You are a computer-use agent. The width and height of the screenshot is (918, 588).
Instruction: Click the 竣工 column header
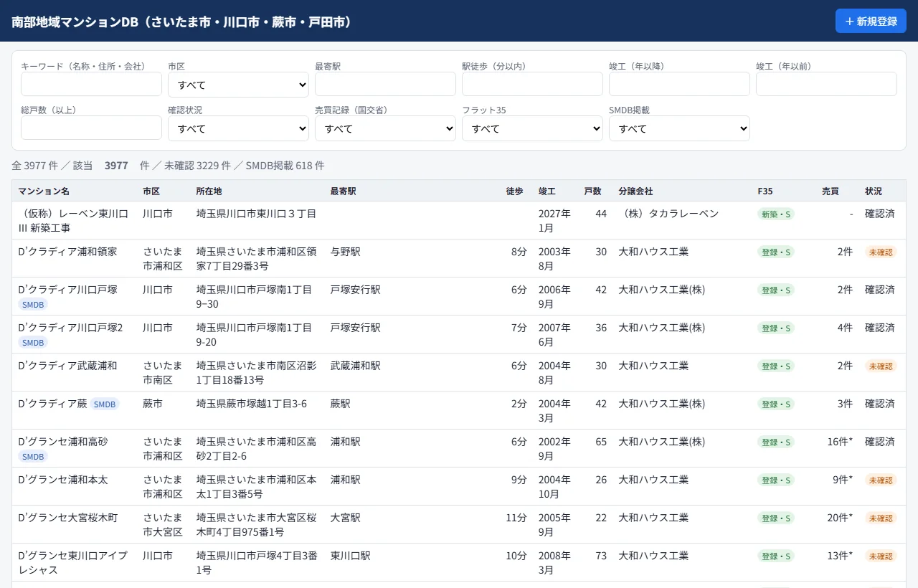(x=547, y=191)
